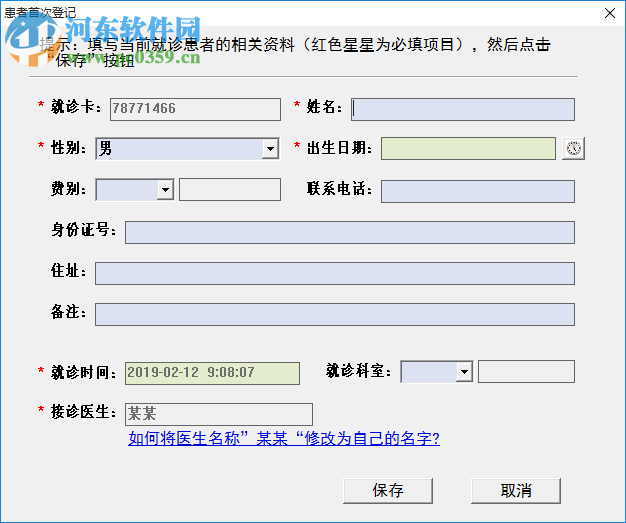Image resolution: width=626 pixels, height=523 pixels.
Task: Close the 患者首次登记 dialog
Action: [x=610, y=13]
